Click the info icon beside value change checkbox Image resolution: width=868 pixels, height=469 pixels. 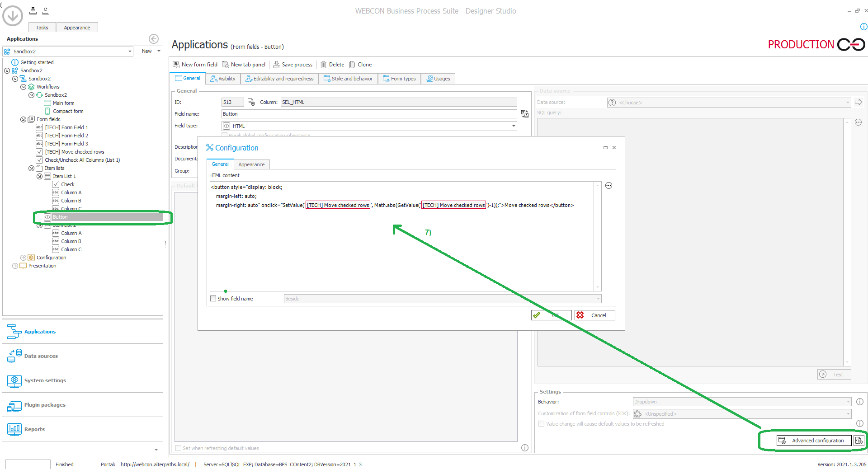[860, 423]
